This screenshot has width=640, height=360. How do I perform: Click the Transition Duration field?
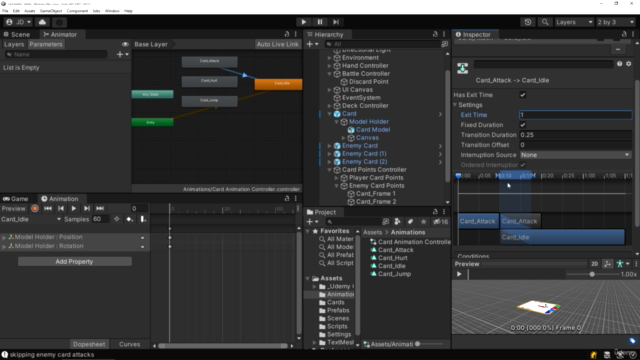pos(576,135)
